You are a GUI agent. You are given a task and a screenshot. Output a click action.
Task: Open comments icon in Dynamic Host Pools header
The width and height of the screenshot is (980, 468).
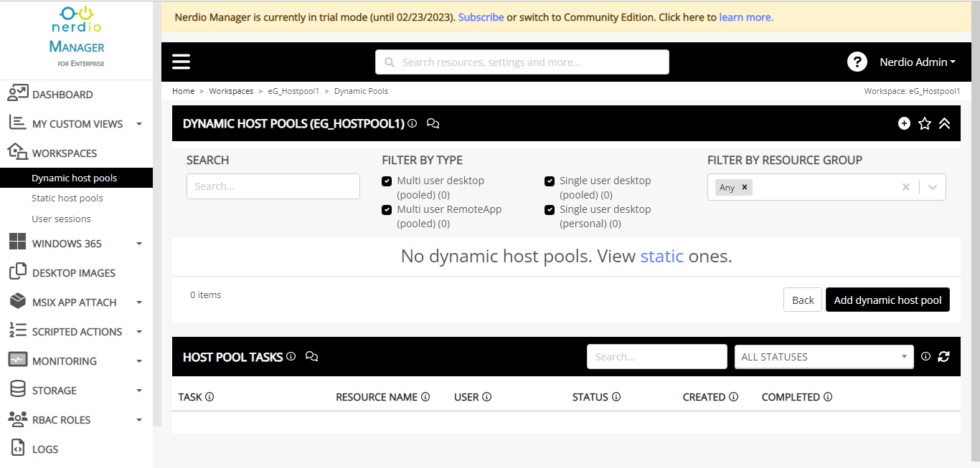coord(433,123)
